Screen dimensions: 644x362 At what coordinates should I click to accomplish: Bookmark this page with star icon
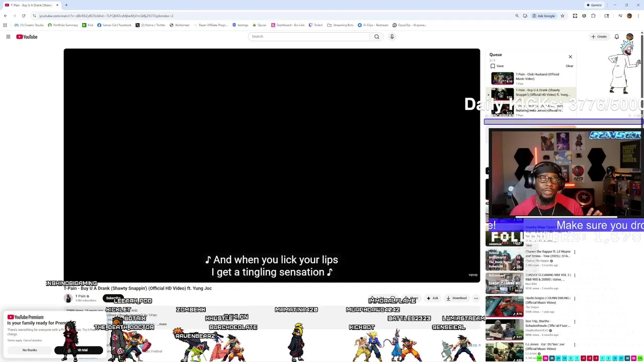tap(562, 16)
